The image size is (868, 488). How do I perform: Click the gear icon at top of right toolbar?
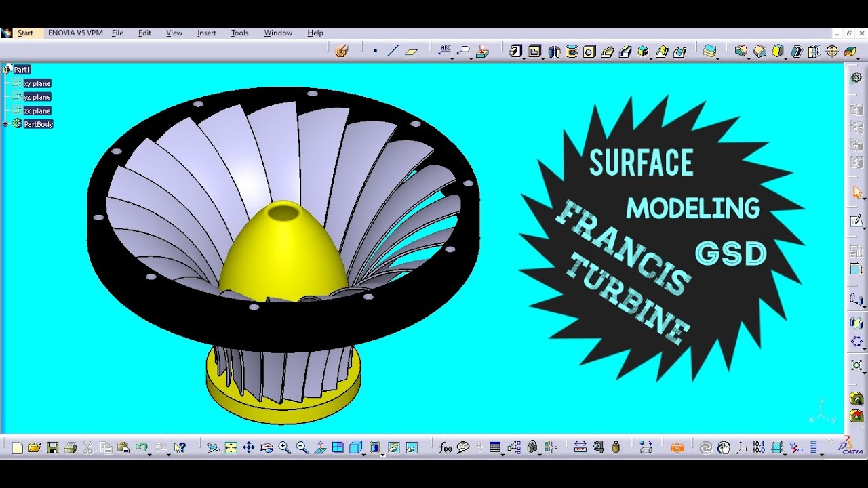(x=856, y=77)
